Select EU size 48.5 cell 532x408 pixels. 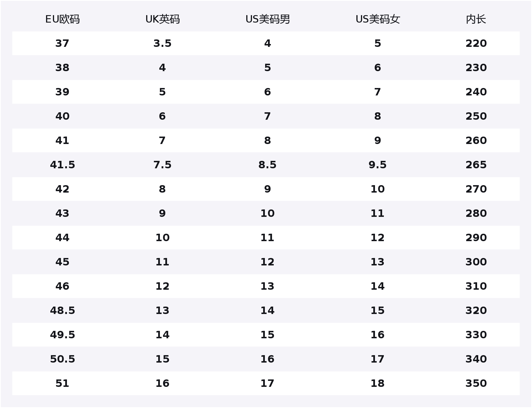(62, 311)
